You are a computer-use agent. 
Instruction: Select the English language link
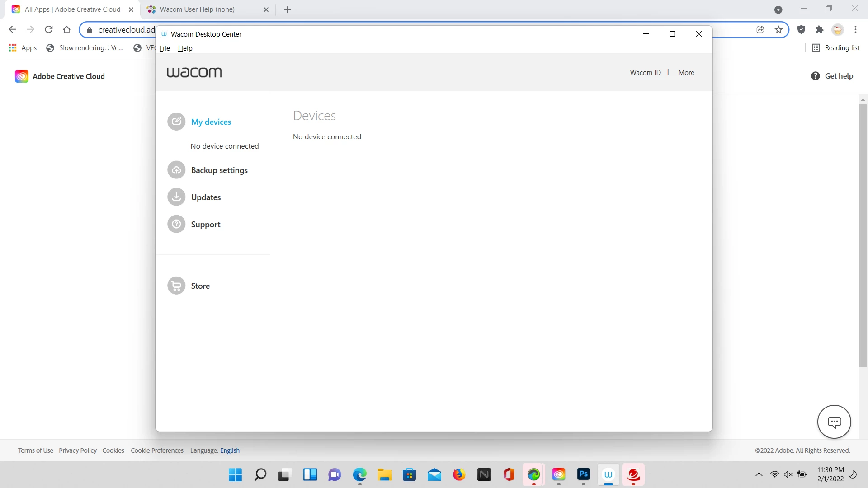click(230, 450)
